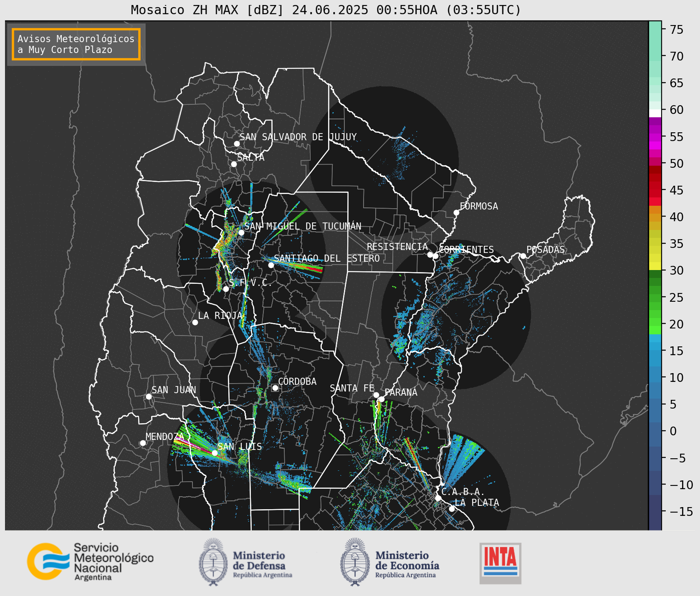Select the Salta city dot

tap(234, 164)
